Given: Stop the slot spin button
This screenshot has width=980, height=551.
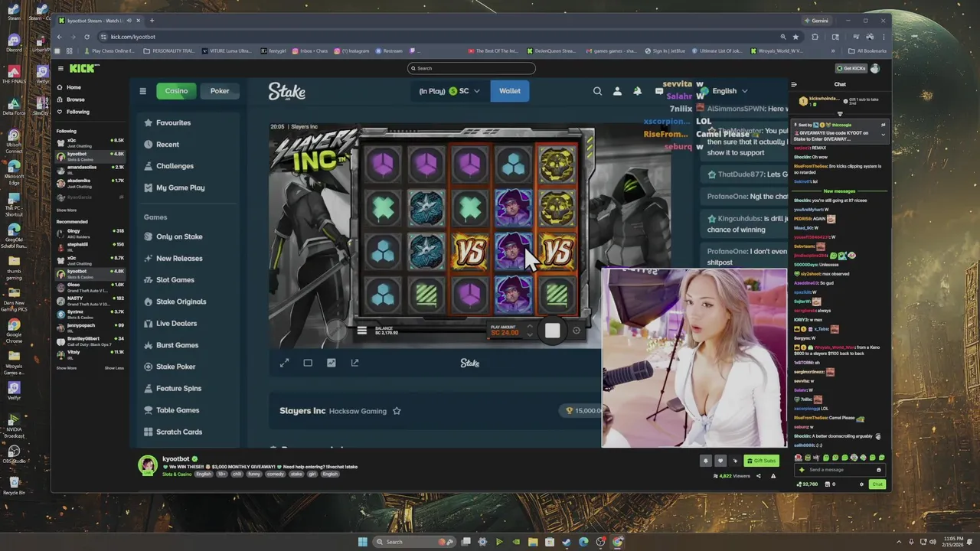Looking at the screenshot, I should 552,331.
